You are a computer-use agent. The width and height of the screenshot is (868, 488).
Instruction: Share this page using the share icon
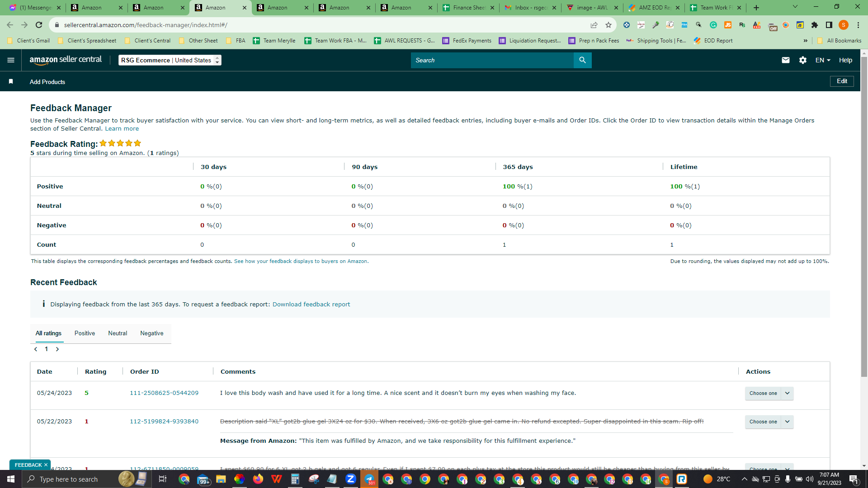tap(594, 25)
